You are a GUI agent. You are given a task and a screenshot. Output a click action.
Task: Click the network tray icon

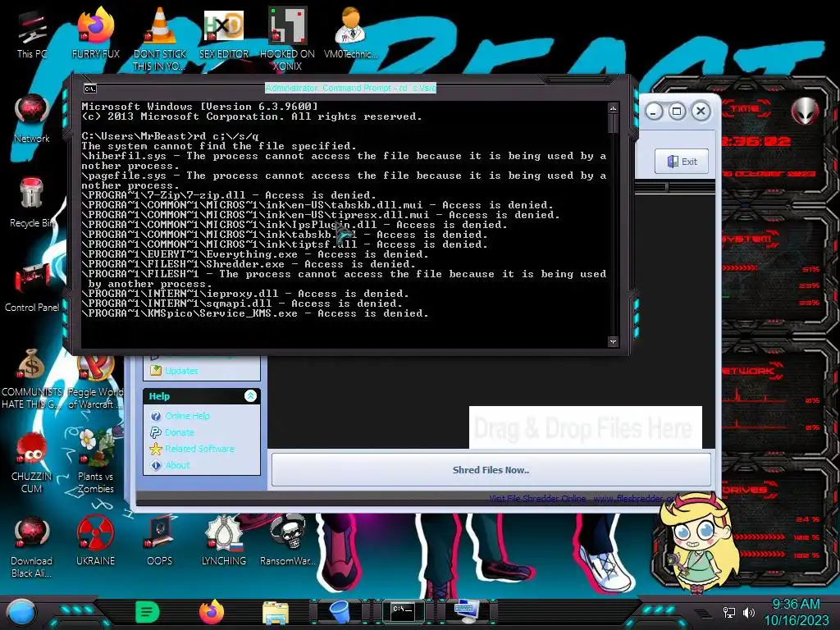click(729, 612)
